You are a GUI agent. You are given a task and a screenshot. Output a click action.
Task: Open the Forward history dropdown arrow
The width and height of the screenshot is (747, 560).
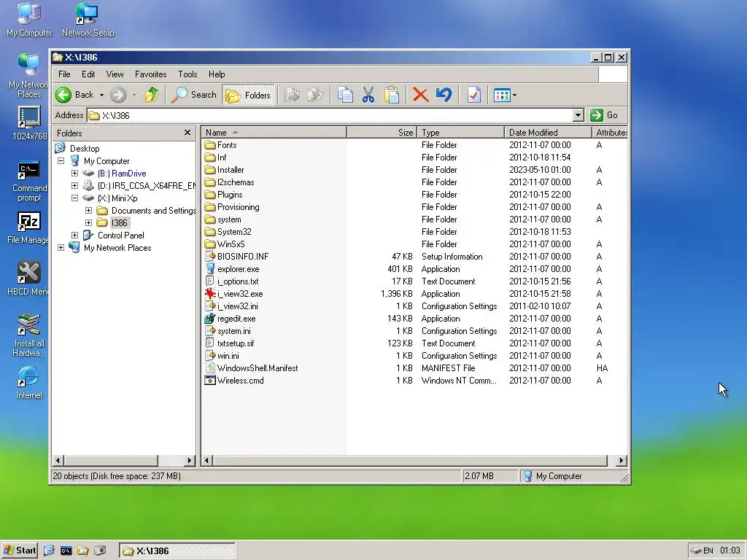click(x=134, y=96)
